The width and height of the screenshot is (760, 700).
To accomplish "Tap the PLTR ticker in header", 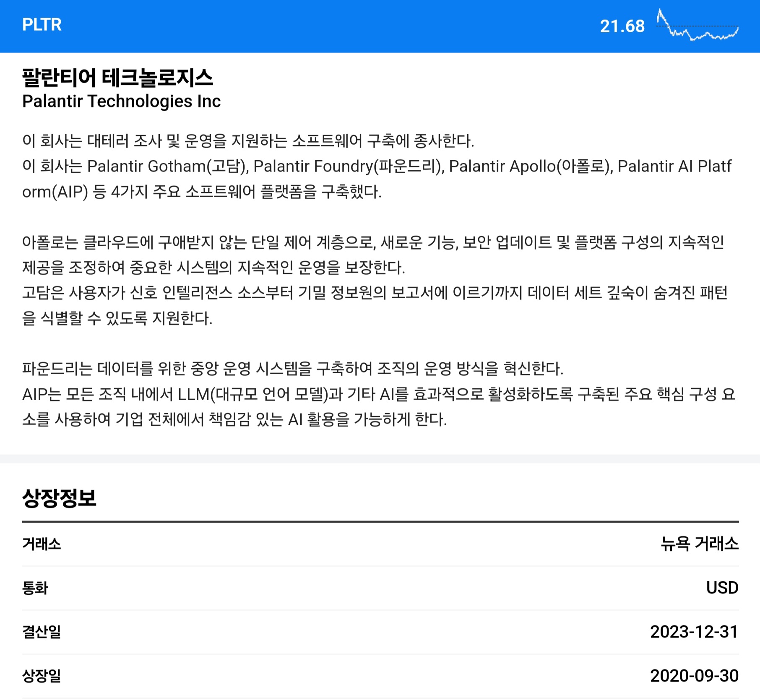I will coord(42,25).
